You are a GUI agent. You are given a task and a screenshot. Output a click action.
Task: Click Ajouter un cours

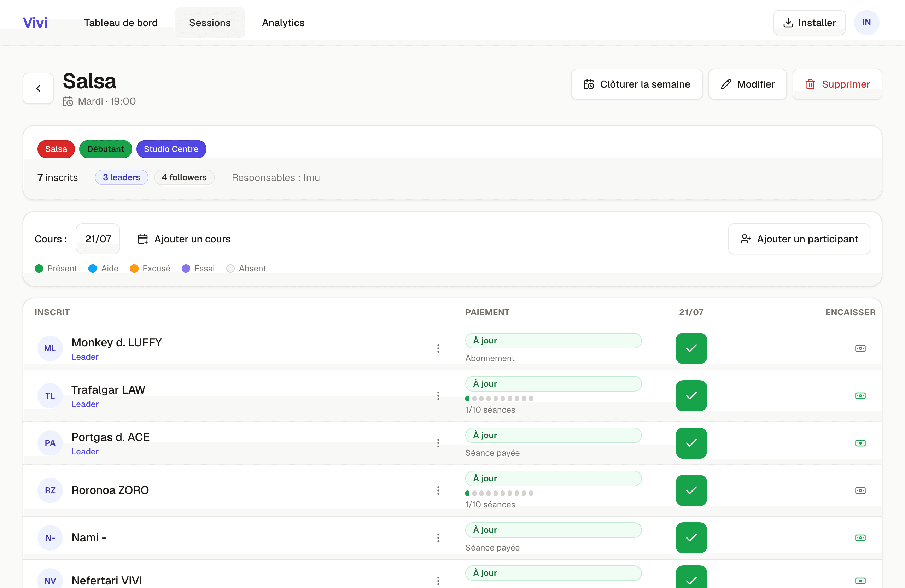[x=184, y=239]
